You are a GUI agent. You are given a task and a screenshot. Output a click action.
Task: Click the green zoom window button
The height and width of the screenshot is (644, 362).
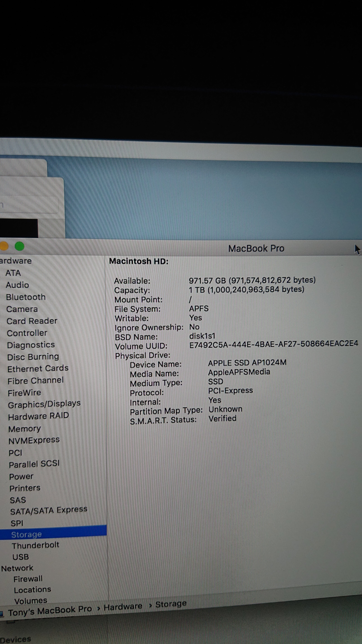pos(20,246)
